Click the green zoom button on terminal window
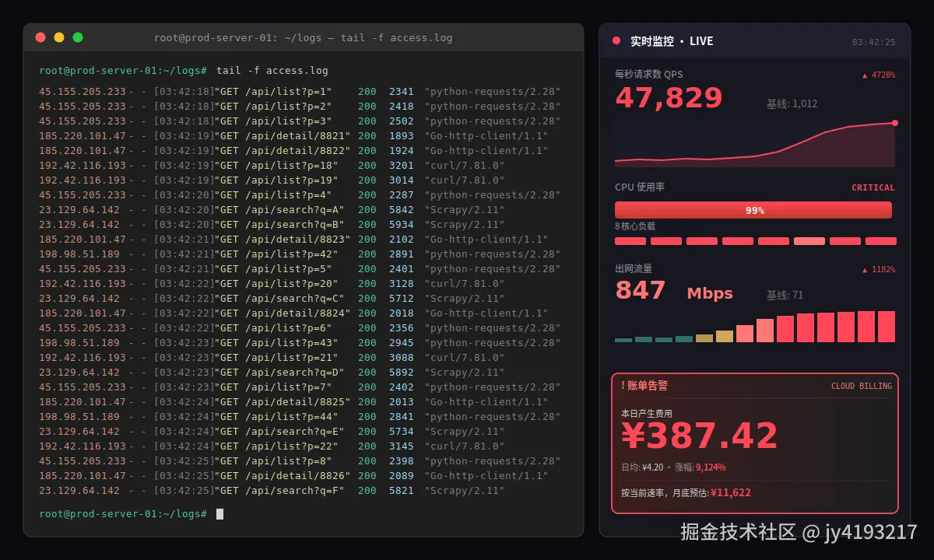 77,37
